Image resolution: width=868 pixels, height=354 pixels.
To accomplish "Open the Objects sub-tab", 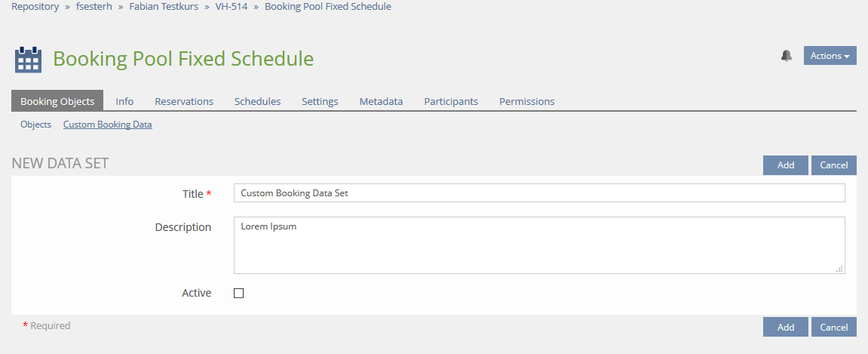I will coord(35,125).
